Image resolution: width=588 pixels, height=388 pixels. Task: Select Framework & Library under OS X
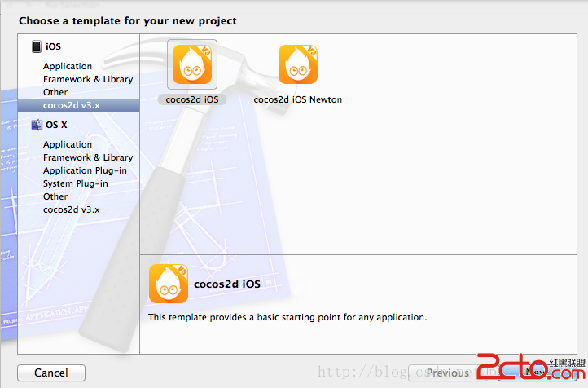coord(88,157)
